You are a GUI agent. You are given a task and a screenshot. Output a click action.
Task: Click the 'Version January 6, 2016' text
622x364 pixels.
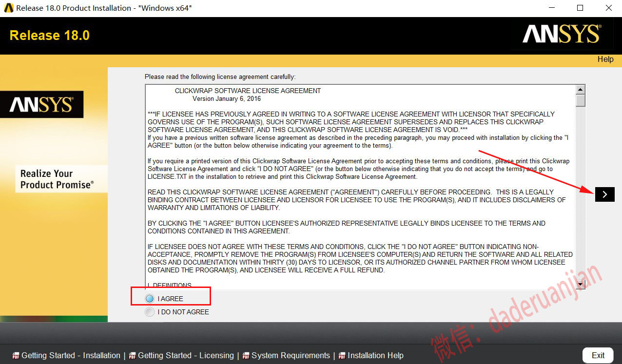pos(226,98)
